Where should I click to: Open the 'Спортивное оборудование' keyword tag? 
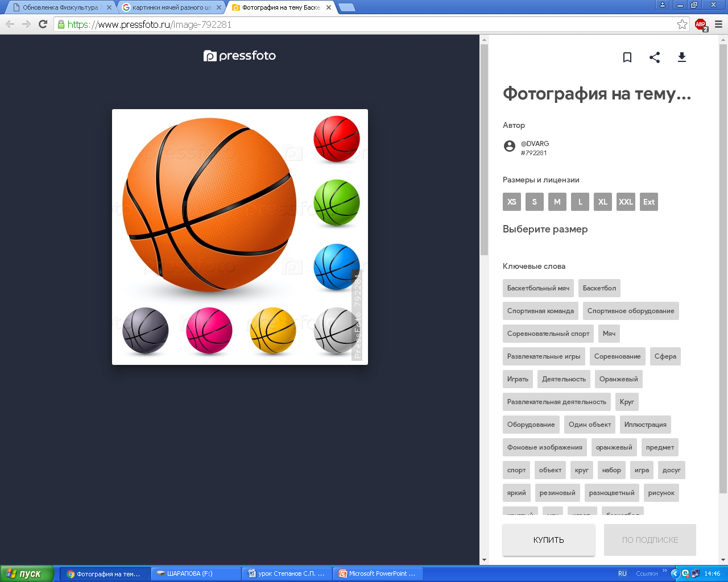click(x=631, y=311)
